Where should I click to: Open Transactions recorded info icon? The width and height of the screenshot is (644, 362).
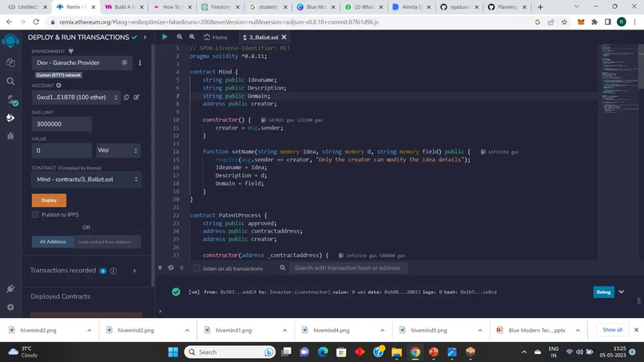pyautogui.click(x=113, y=271)
